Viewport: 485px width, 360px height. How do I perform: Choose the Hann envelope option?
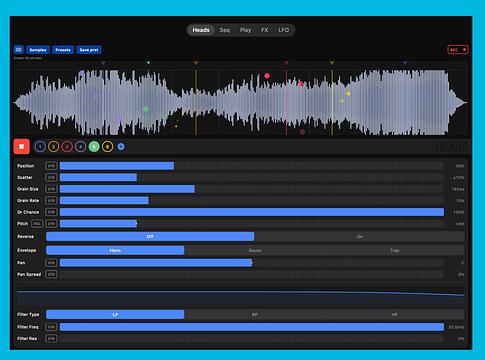click(x=115, y=250)
